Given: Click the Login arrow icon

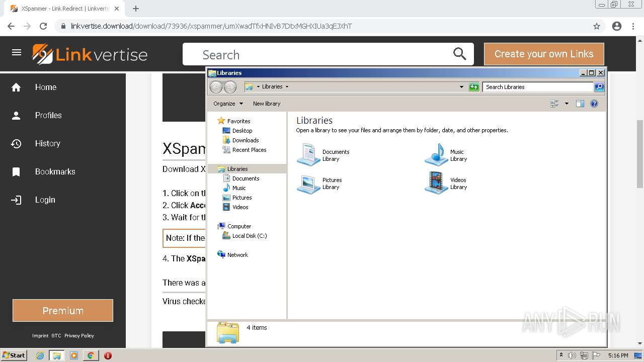Looking at the screenshot, I should tap(16, 200).
